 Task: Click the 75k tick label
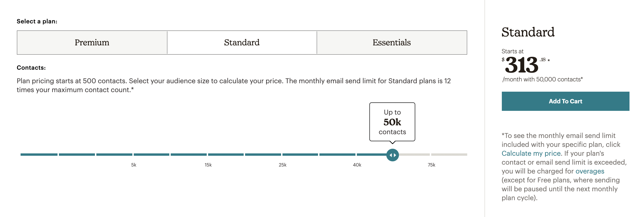pyautogui.click(x=431, y=165)
